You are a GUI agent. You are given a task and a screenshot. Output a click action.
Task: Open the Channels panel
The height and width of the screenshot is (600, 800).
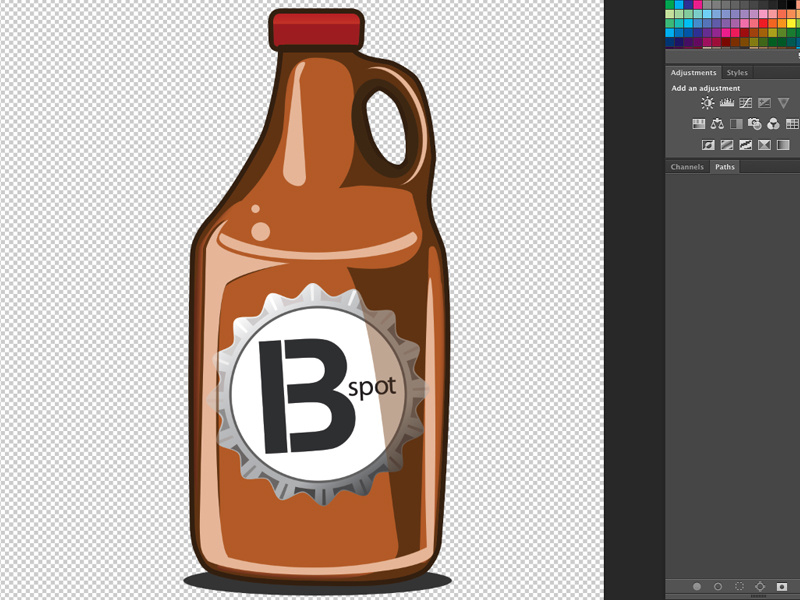coord(686,167)
